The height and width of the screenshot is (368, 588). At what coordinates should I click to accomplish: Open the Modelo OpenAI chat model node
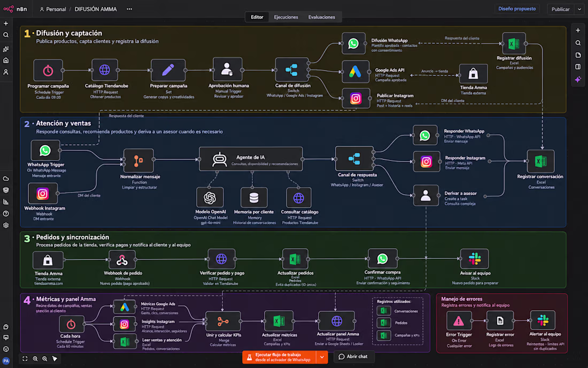coord(210,197)
